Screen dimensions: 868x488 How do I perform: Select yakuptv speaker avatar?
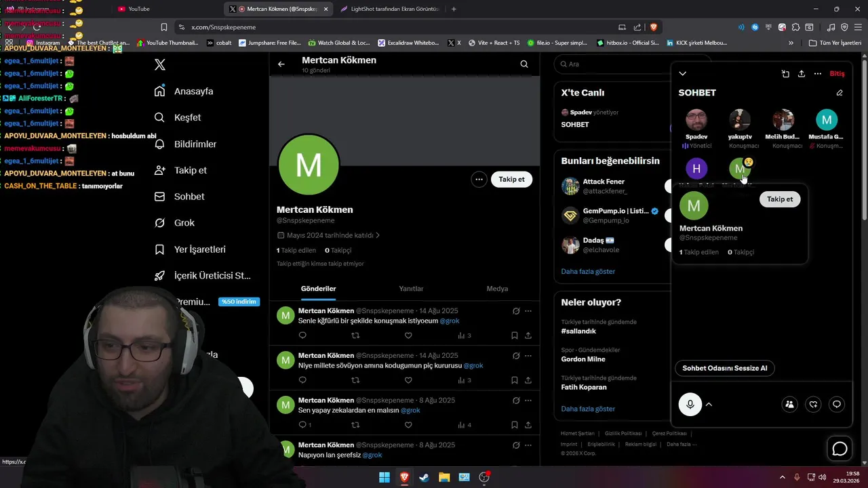coord(740,120)
